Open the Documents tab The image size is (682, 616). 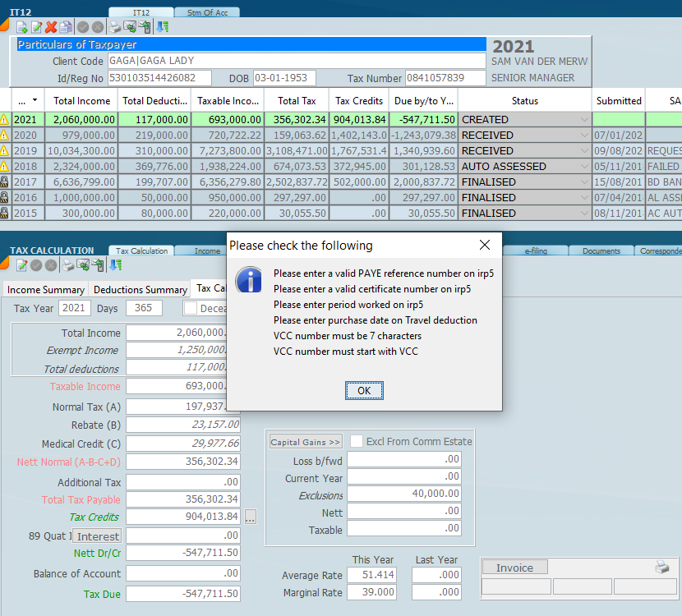601,251
